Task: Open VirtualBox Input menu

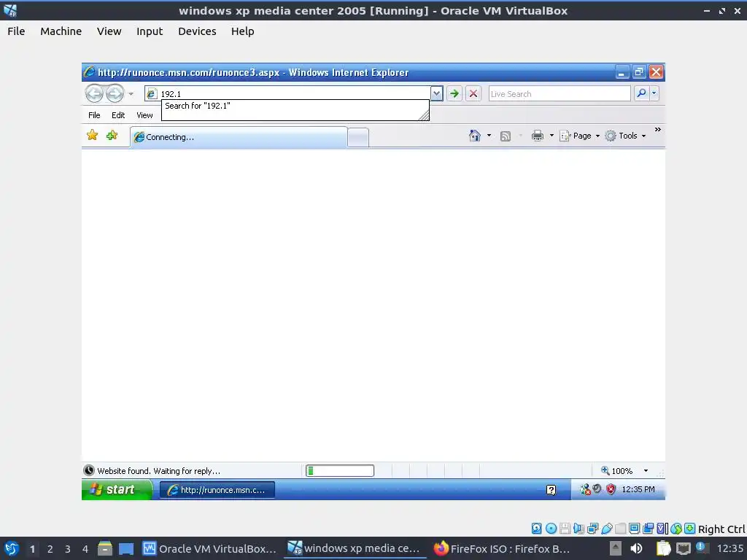Action: 150,31
